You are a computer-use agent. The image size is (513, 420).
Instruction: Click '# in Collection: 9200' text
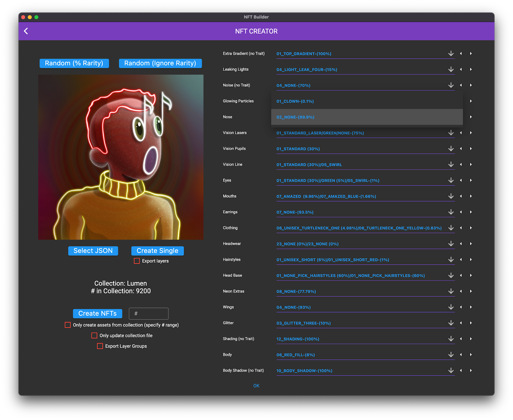[121, 291]
